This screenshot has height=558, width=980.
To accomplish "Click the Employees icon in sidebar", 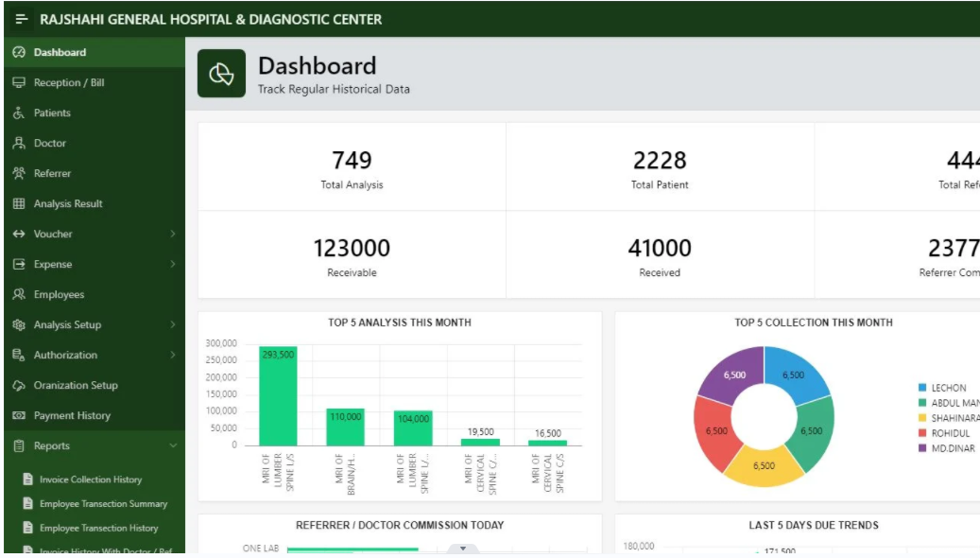I will 18,295.
